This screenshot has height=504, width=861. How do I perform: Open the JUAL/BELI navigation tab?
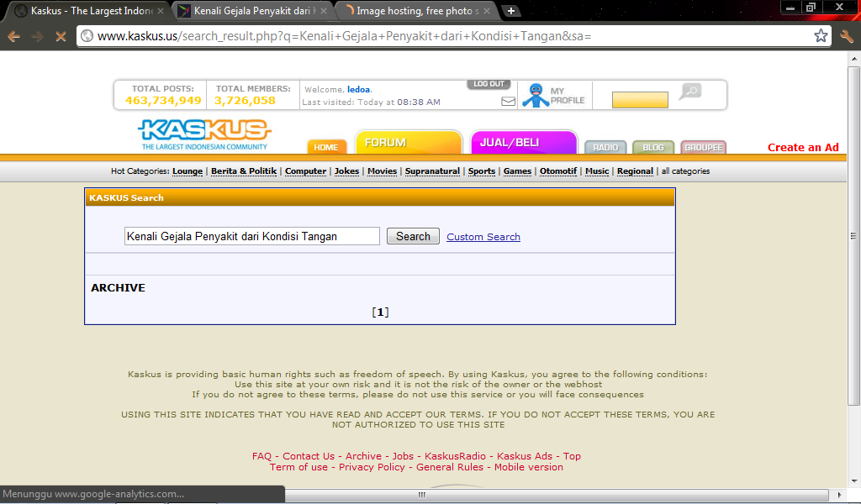[x=524, y=143]
